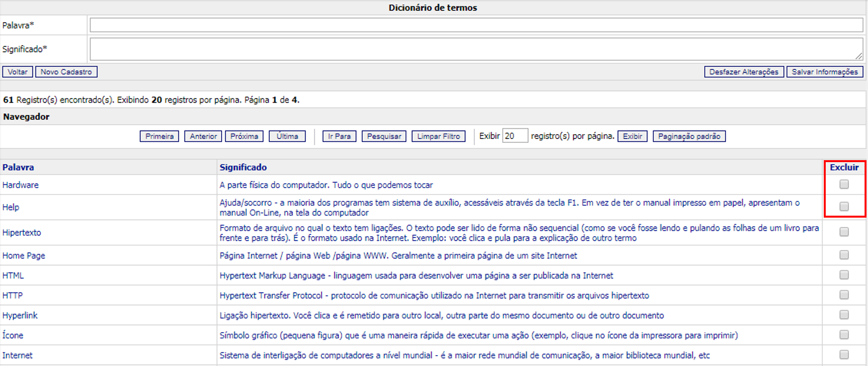Open the Ir Para navigation option

pyautogui.click(x=339, y=136)
